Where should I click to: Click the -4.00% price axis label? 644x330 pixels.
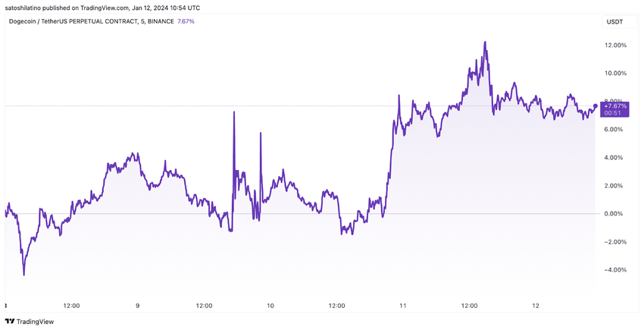point(614,270)
